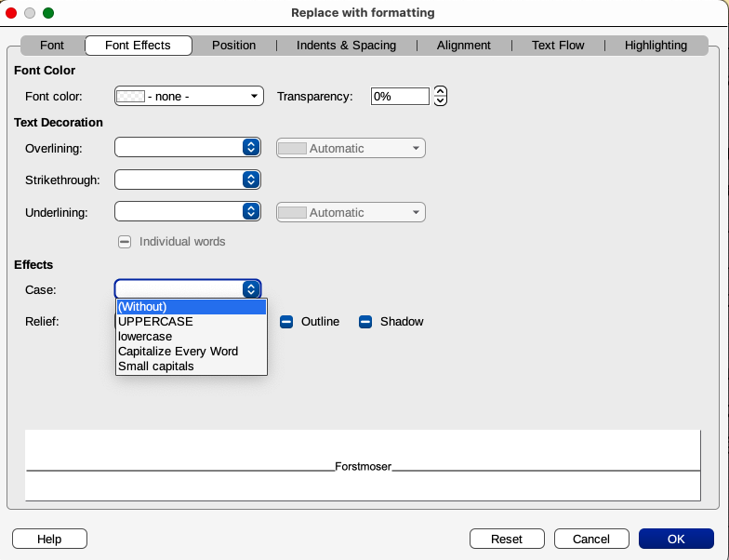Image resolution: width=729 pixels, height=560 pixels.
Task: Open the Underlining style dropdown
Action: (x=188, y=212)
